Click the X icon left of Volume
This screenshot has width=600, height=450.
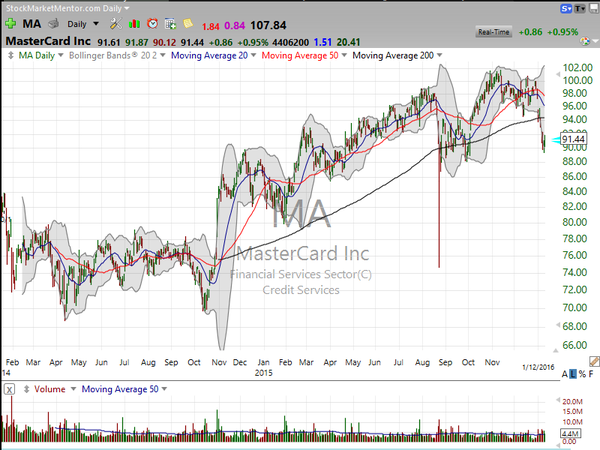pos(10,390)
